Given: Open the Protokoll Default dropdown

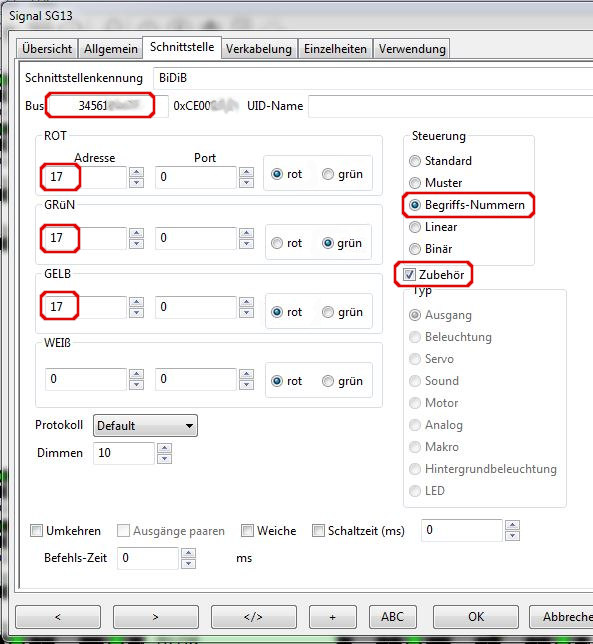Looking at the screenshot, I should coord(145,426).
